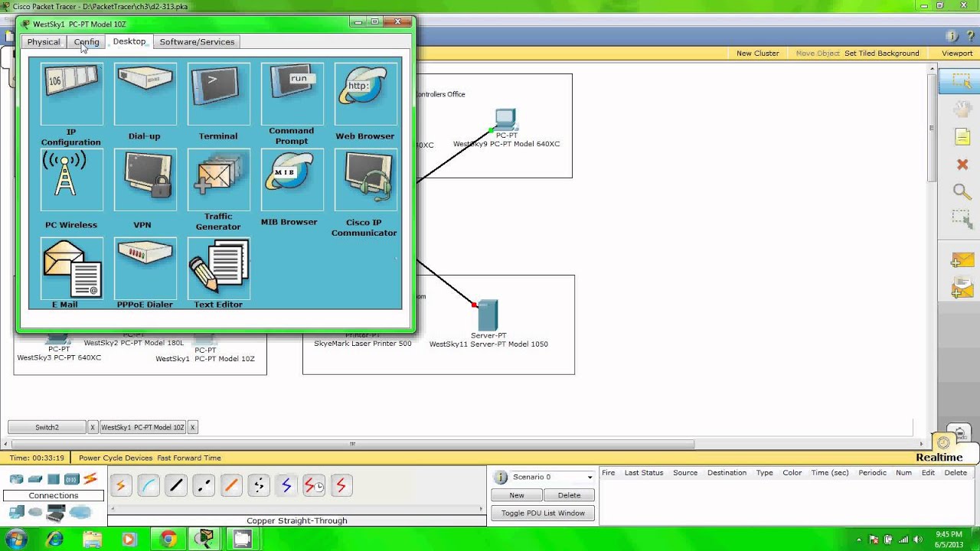Screen dimensions: 980x551
Task: Close the WestSky1 bottom tab
Action: click(x=192, y=427)
